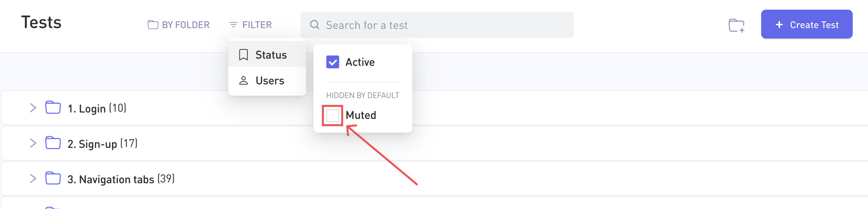The width and height of the screenshot is (868, 209).
Task: Select Users in the filter menu
Action: [x=270, y=80]
